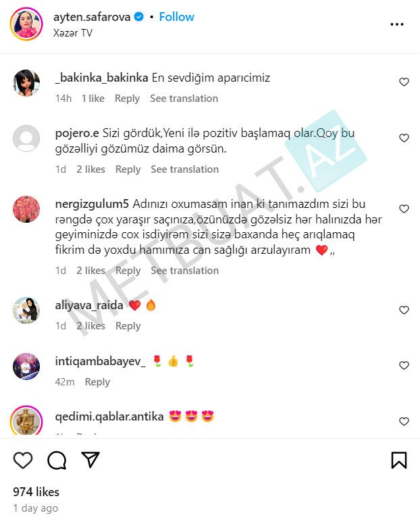Open ayten.safarova profile picture story
The width and height of the screenshot is (420, 515).
point(26,24)
